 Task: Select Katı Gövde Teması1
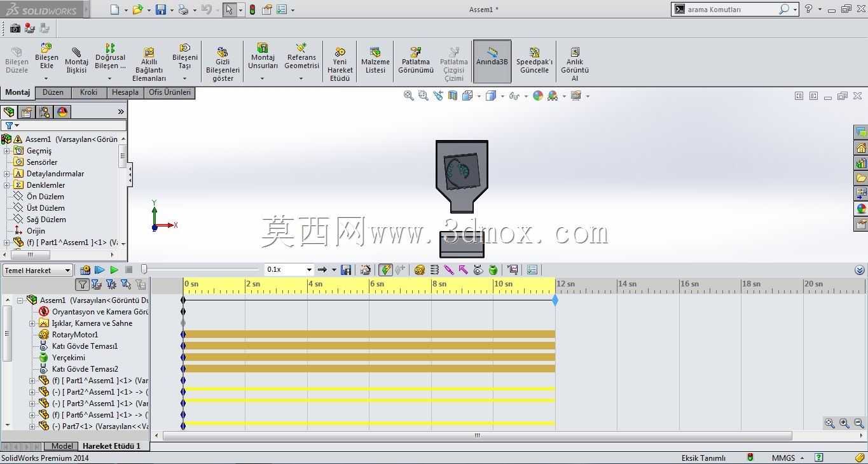coord(85,346)
